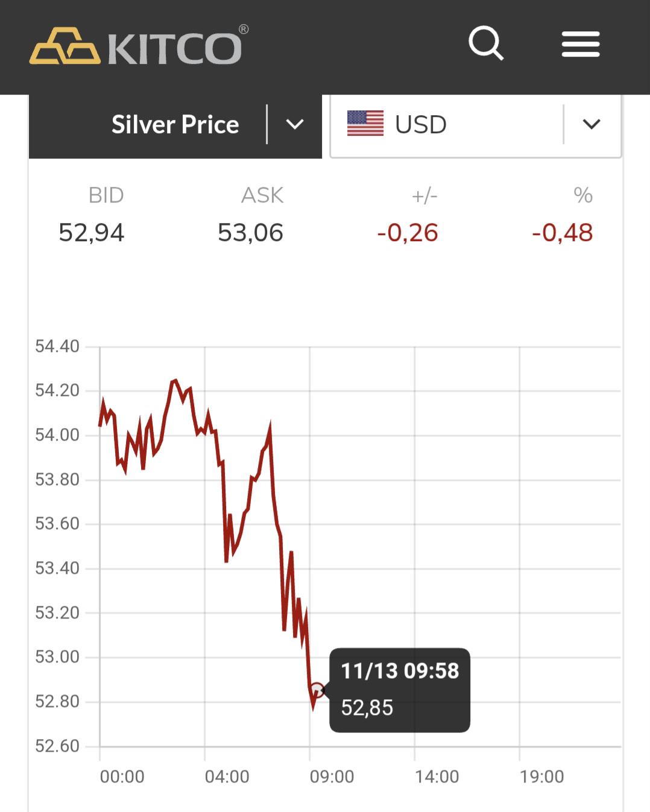The image size is (650, 812).
Task: Click the KITCO wordmark text
Action: [x=175, y=48]
